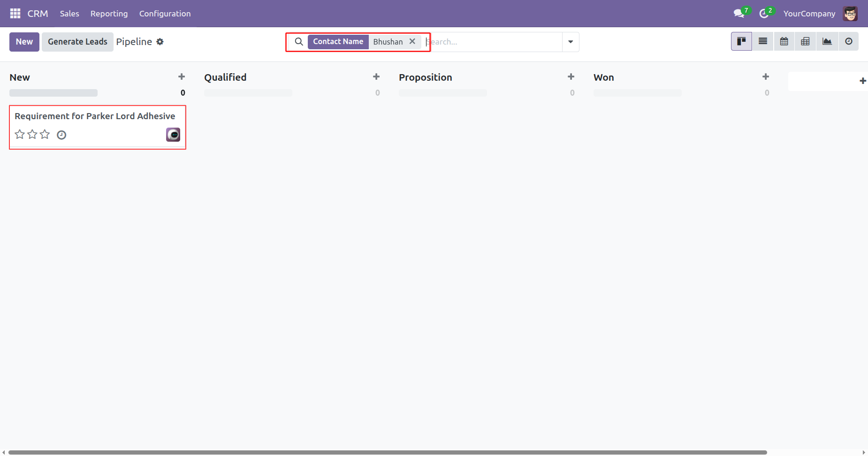
Task: Click the New stage progress bar
Action: [x=53, y=93]
